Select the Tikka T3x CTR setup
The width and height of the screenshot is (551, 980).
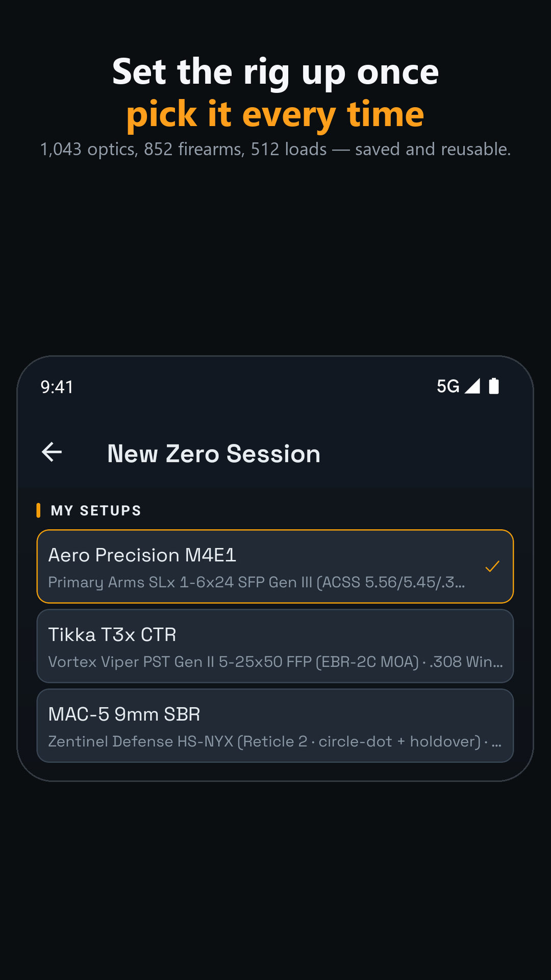coord(275,646)
